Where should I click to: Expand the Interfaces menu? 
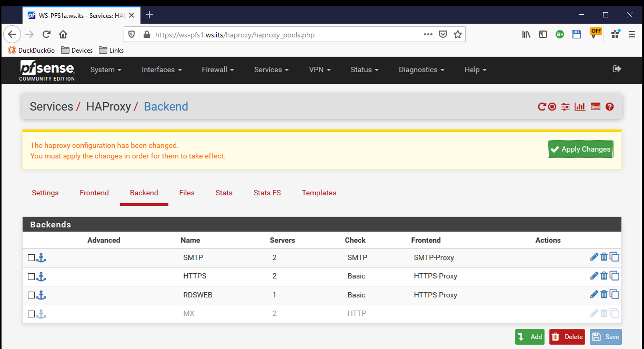pyautogui.click(x=162, y=69)
